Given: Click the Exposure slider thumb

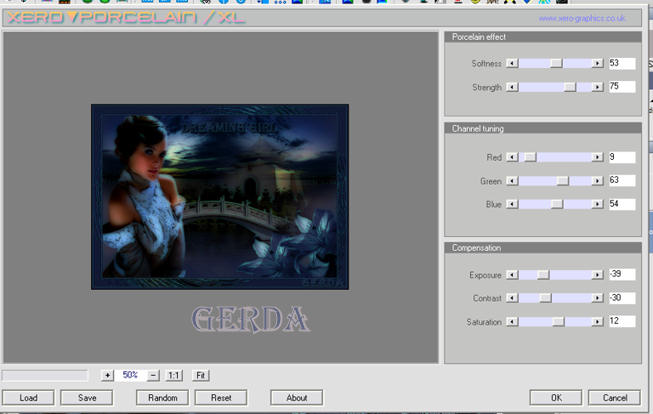Looking at the screenshot, I should pyautogui.click(x=543, y=275).
